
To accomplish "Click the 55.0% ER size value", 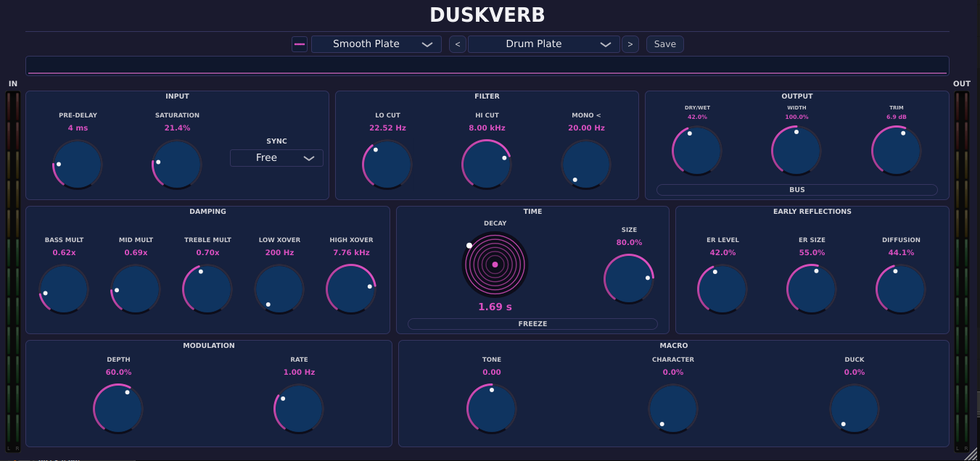I will click(812, 253).
